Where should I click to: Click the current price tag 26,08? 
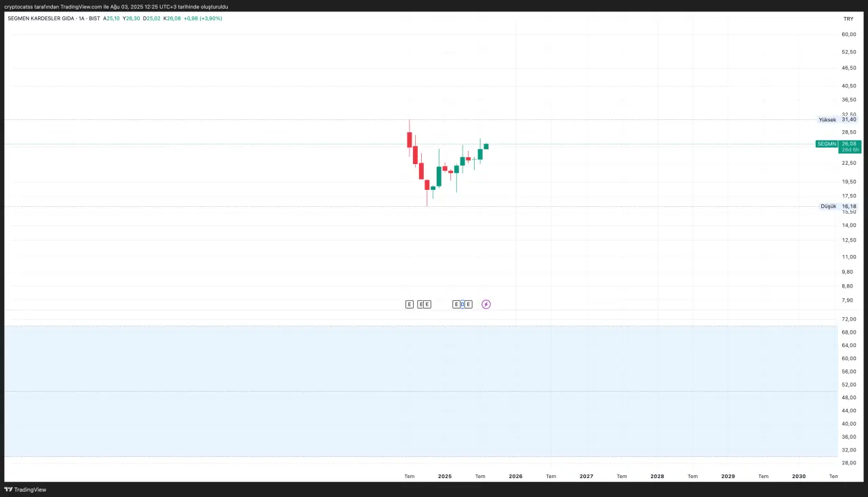coord(848,144)
